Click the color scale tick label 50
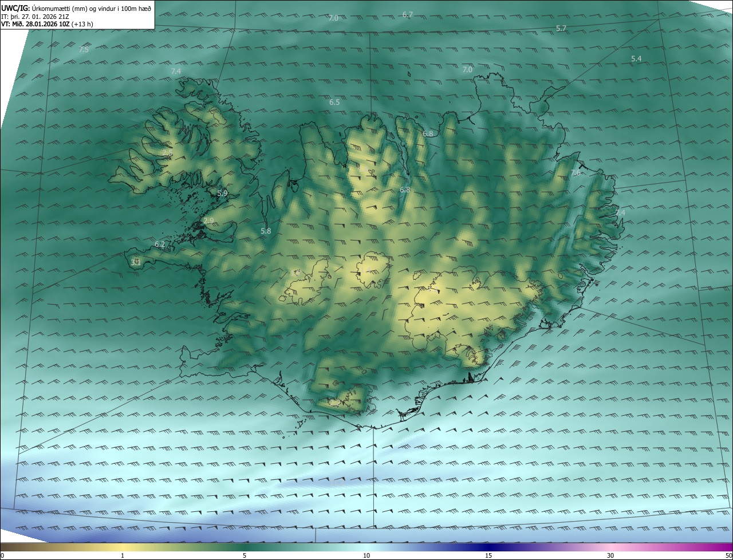This screenshot has width=733, height=560. point(728,555)
